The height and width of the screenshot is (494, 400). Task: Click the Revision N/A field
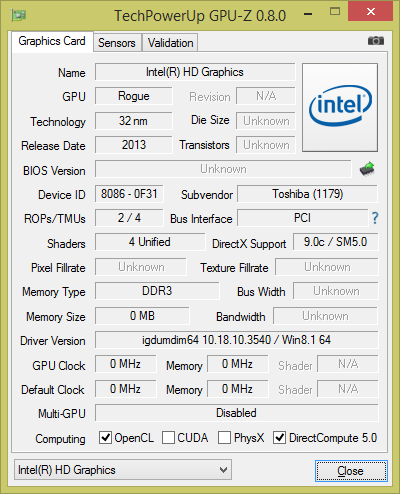pos(266,96)
